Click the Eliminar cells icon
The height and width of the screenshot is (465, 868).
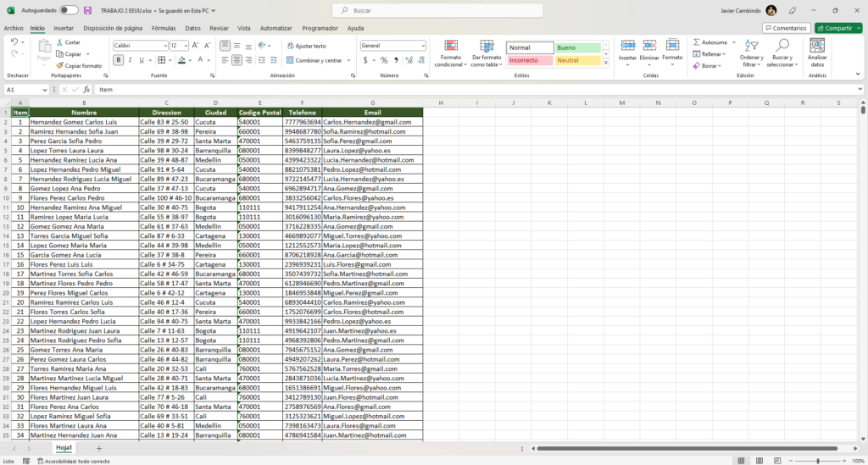point(649,46)
